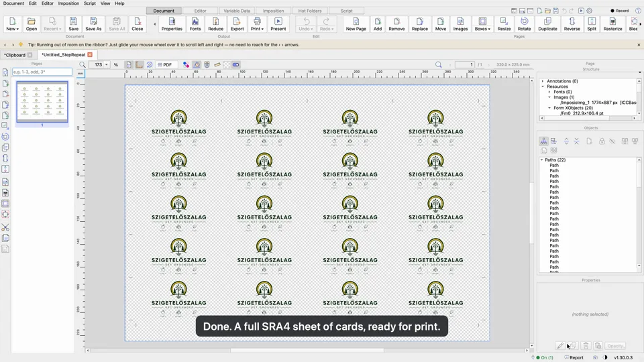
Task: Switch to the Editor ribbon tab
Action: click(x=200, y=11)
